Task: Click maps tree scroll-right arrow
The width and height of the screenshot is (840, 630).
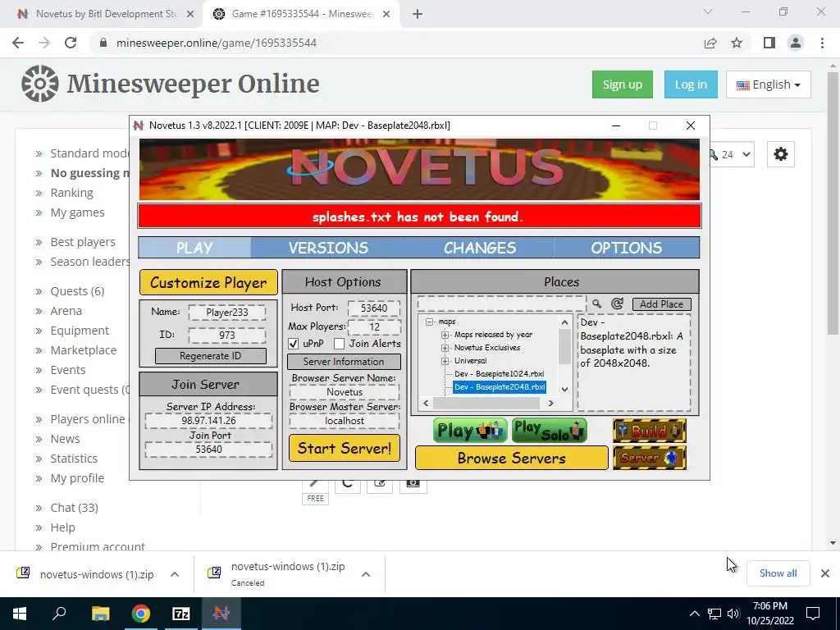Action: 550,404
